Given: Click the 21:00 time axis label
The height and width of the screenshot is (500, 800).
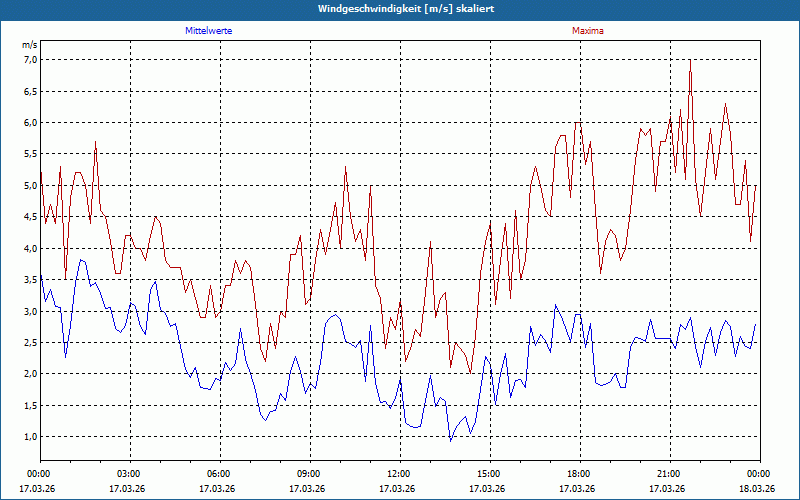Looking at the screenshot, I should pyautogui.click(x=670, y=474).
